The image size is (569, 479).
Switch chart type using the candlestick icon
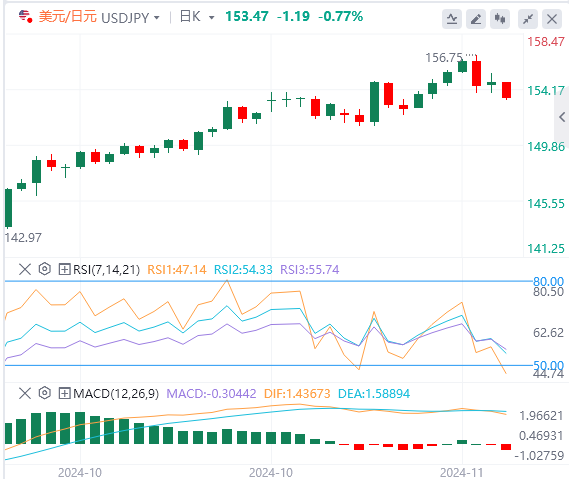[x=500, y=19]
